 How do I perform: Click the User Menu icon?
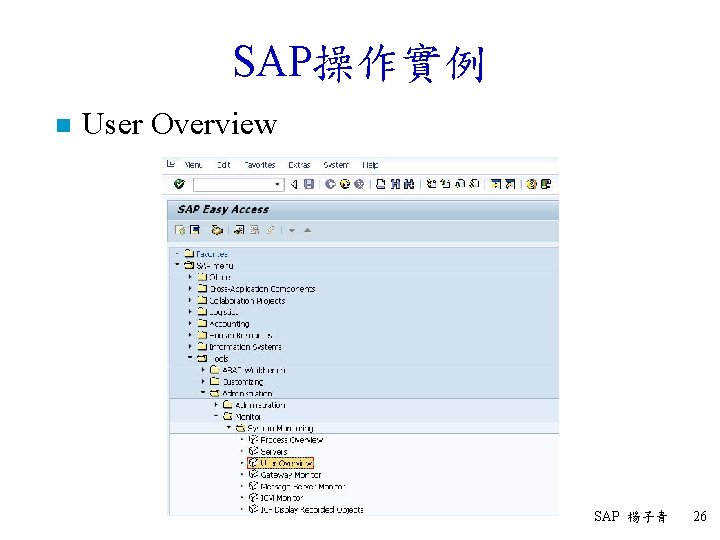pos(180,230)
